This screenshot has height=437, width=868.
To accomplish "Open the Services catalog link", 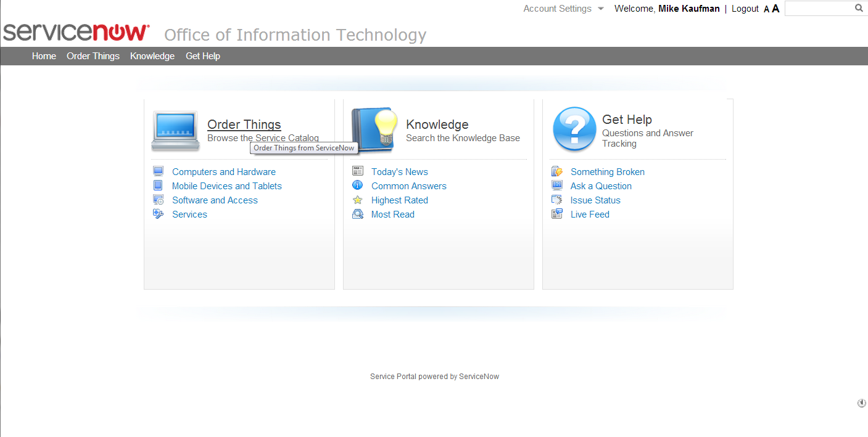I will pos(189,214).
